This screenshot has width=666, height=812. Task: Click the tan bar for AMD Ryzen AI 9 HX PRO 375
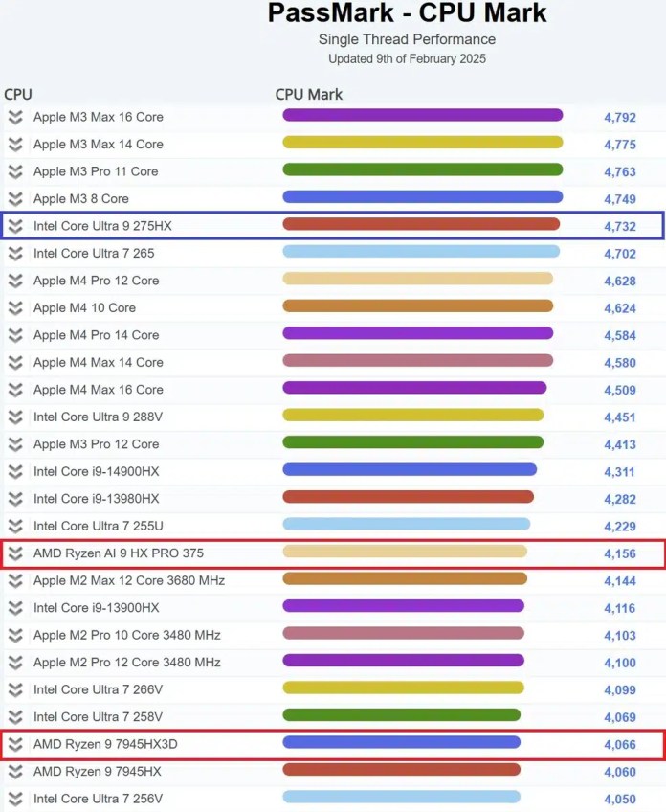pos(405,552)
